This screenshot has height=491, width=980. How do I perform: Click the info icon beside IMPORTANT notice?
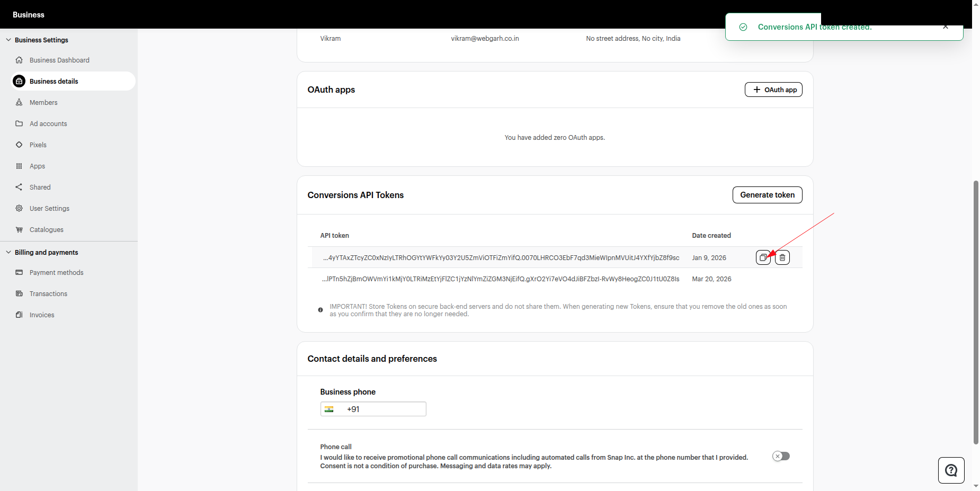click(320, 310)
